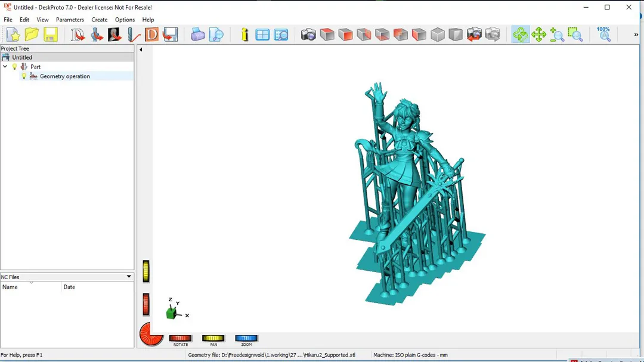Image resolution: width=644 pixels, height=362 pixels.
Task: Select the Geometry operation tree item
Action: point(65,76)
